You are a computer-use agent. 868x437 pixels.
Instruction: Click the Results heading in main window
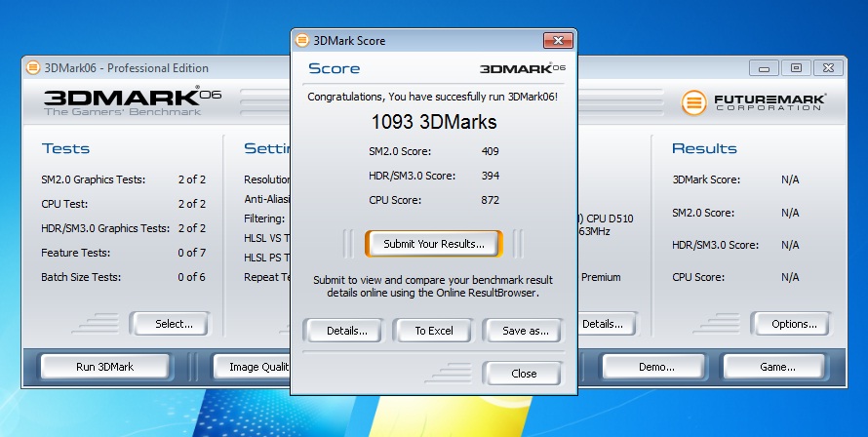pyautogui.click(x=704, y=148)
